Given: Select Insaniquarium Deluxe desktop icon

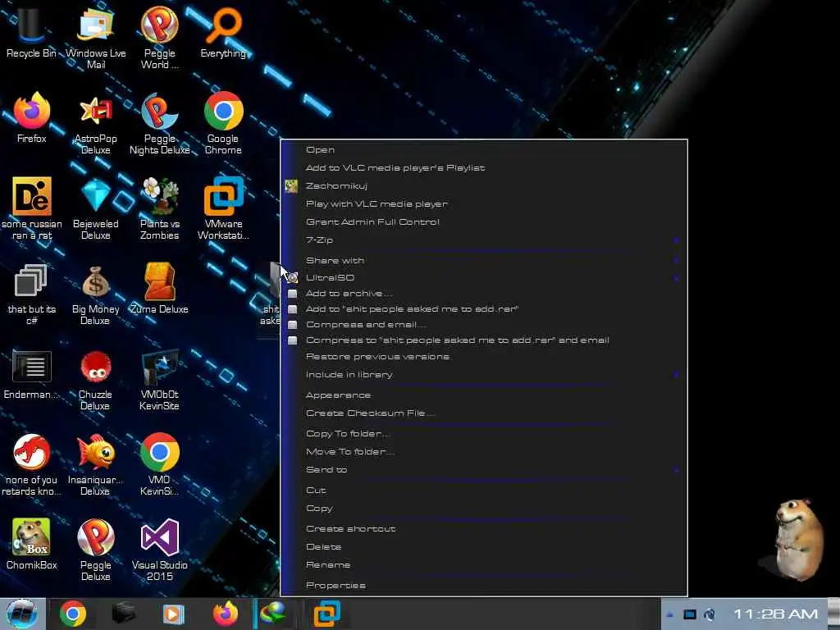Looking at the screenshot, I should click(95, 464).
